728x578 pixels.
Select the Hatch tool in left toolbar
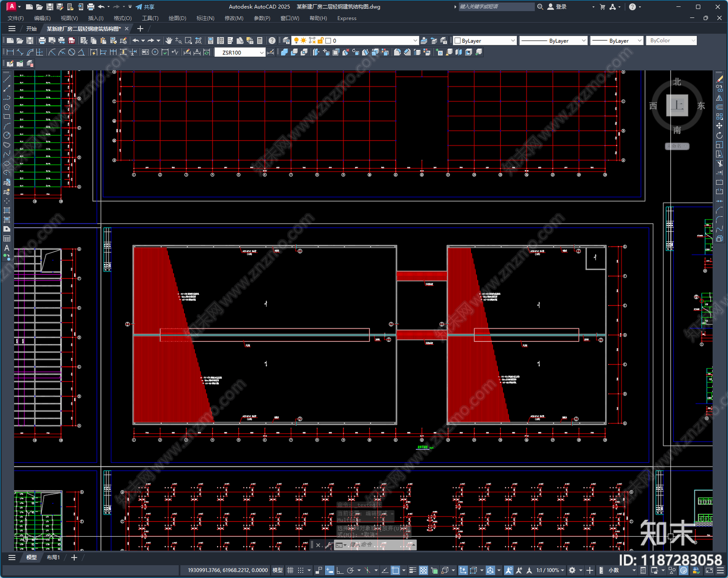[7, 210]
